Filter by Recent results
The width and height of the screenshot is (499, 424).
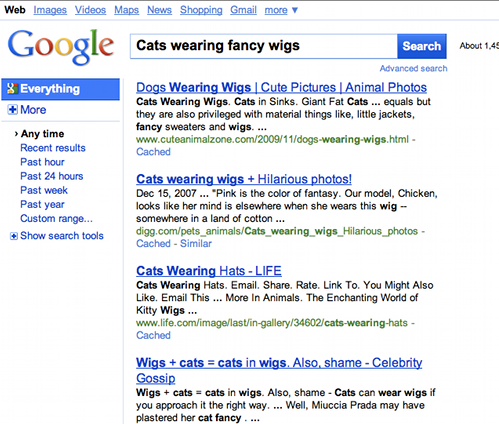53,148
